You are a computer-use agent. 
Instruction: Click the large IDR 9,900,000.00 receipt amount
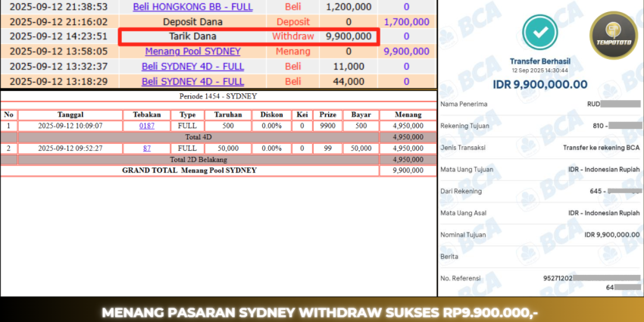(x=539, y=85)
